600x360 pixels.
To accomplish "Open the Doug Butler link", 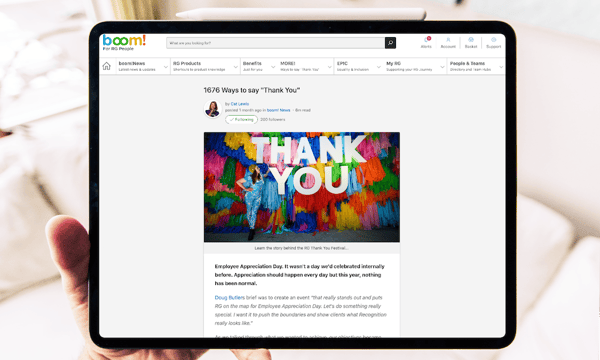I will pos(230,297).
